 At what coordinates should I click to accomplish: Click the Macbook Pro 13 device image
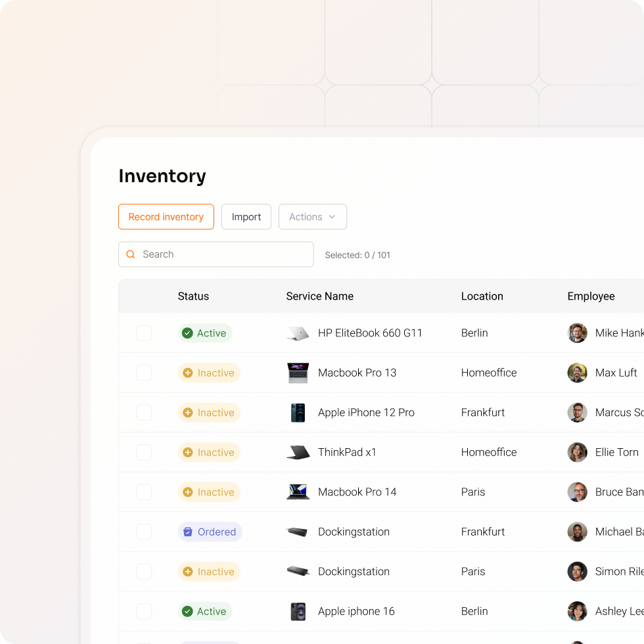pos(298,373)
